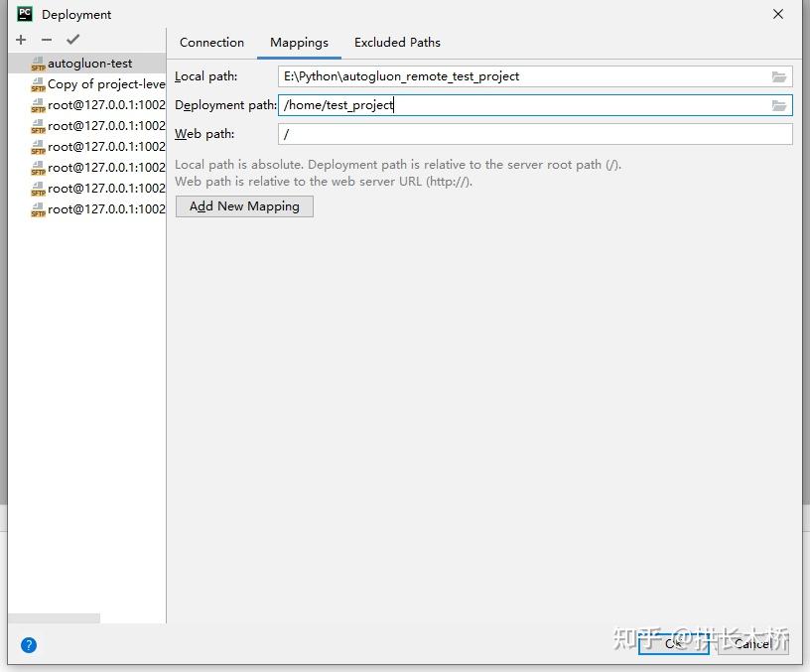Image resolution: width=810 pixels, height=672 pixels.
Task: Mark server as default with checkmark icon
Action: click(71, 40)
